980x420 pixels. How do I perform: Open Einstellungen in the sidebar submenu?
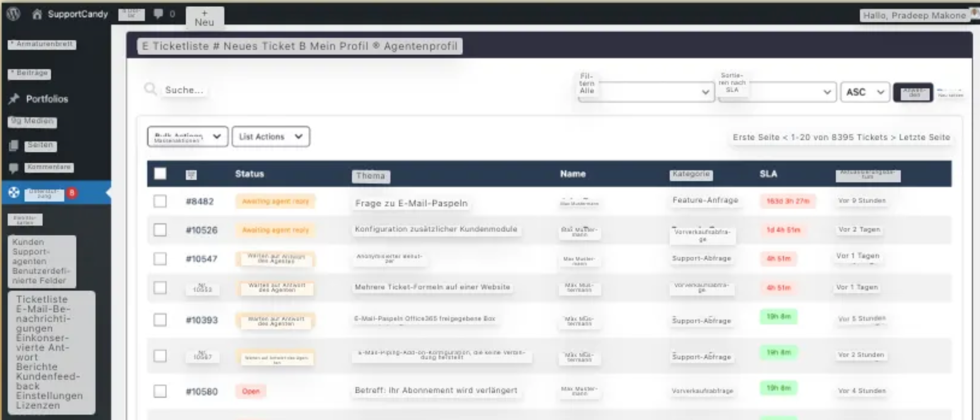point(49,396)
